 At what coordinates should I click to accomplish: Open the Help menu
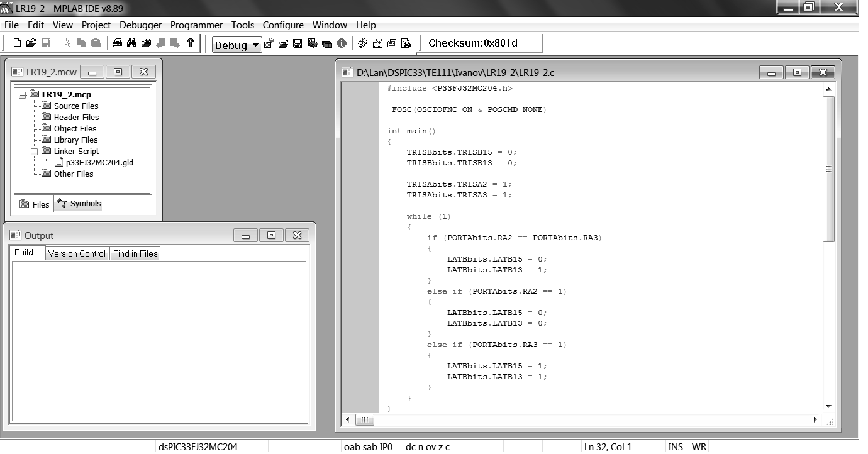366,25
